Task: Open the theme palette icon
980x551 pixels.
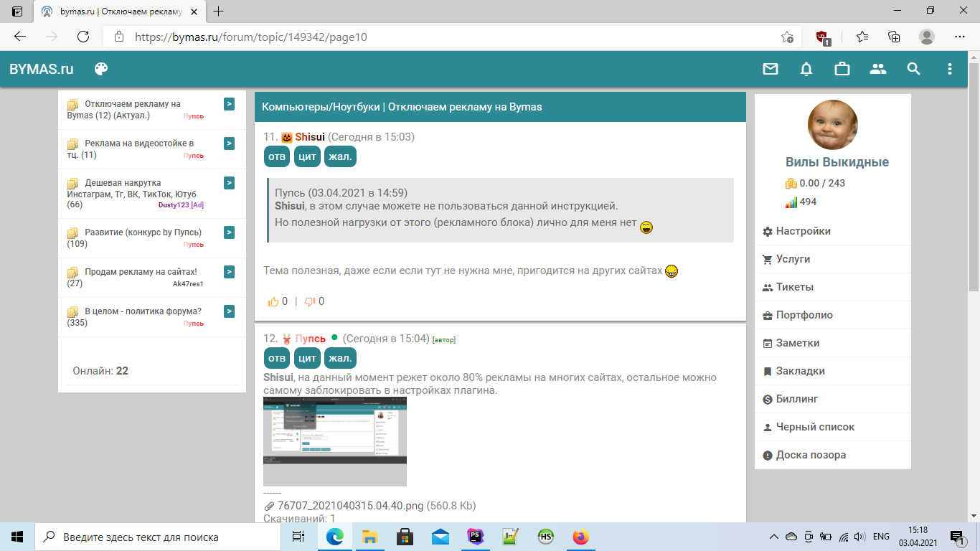Action: (x=101, y=69)
